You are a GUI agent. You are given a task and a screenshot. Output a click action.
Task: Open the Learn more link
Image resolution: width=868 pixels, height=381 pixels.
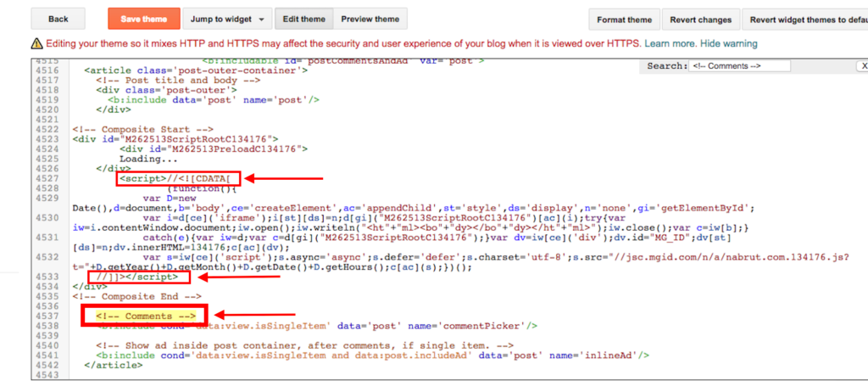670,43
